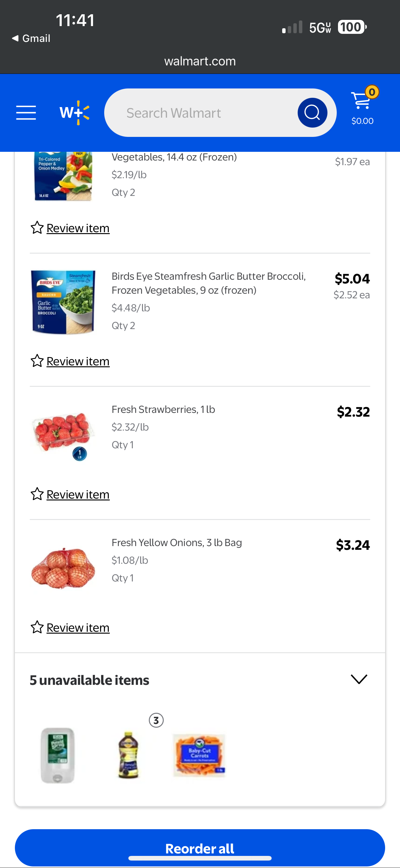Image resolution: width=400 pixels, height=868 pixels.
Task: Open Fresh Strawberries product image
Action: (x=63, y=435)
